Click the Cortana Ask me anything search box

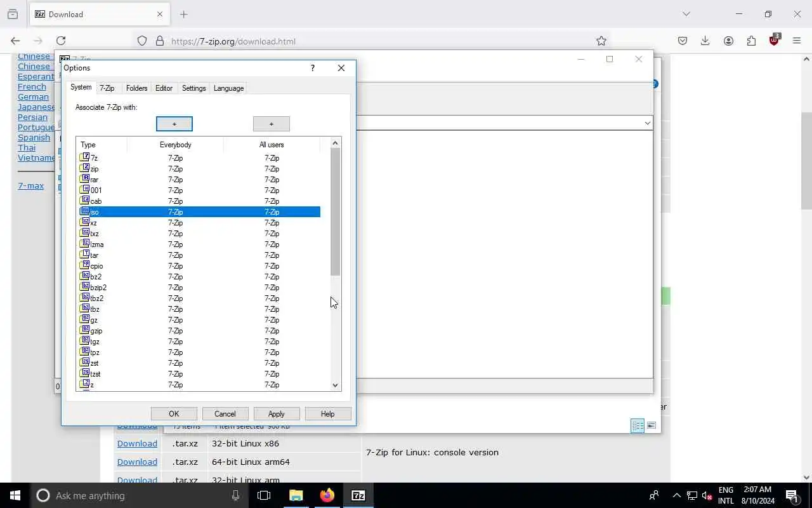pos(140,495)
